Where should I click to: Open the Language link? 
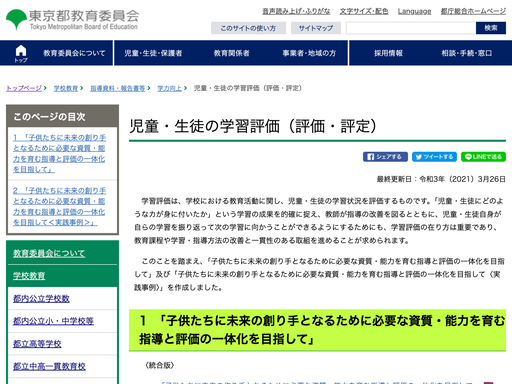coord(414,11)
